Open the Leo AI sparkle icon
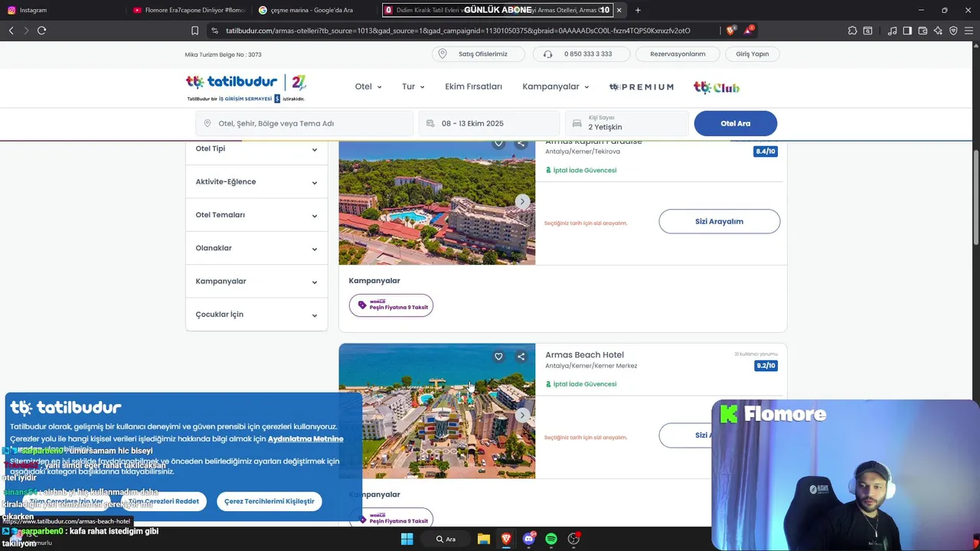 [x=938, y=31]
